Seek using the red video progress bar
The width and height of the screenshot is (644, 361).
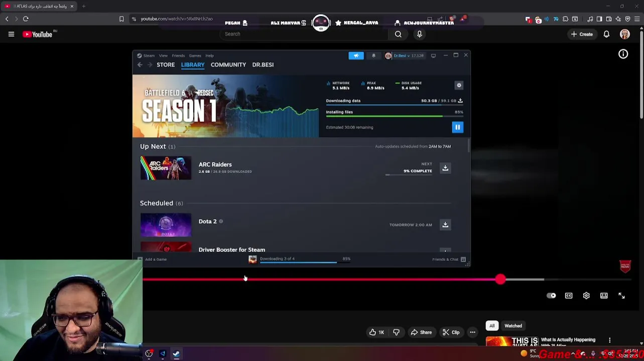[321, 279]
